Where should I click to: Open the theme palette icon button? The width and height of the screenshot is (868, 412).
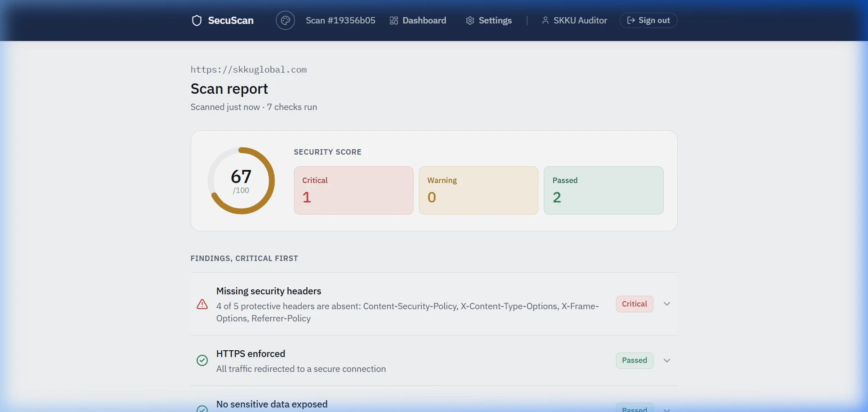(285, 20)
